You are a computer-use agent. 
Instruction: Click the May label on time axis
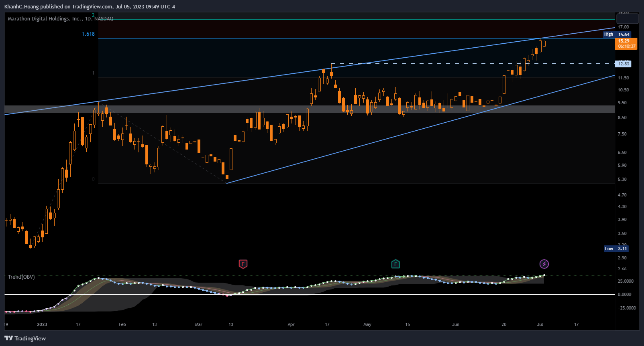pyautogui.click(x=367, y=324)
